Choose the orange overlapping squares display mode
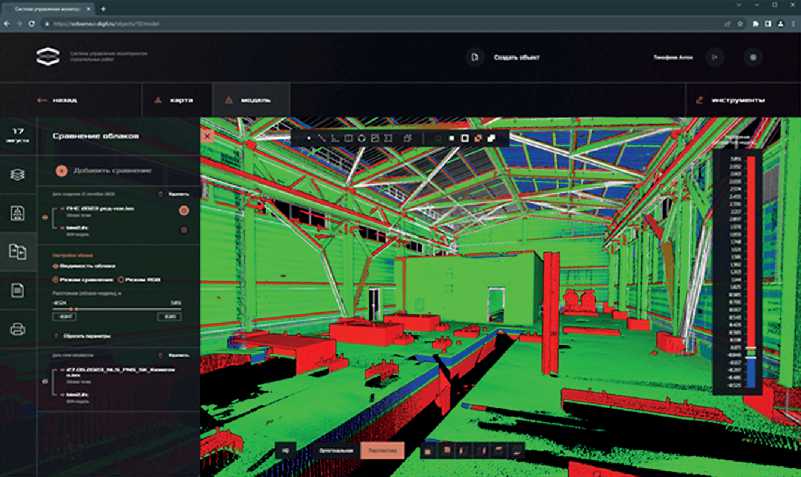This screenshot has width=801, height=477. (478, 138)
